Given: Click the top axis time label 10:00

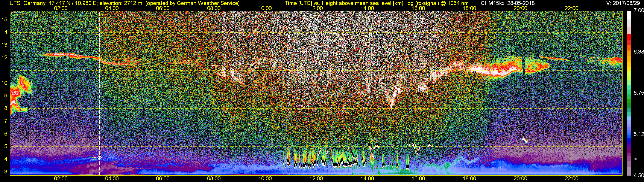Looking at the screenshot, I should 265,8.
